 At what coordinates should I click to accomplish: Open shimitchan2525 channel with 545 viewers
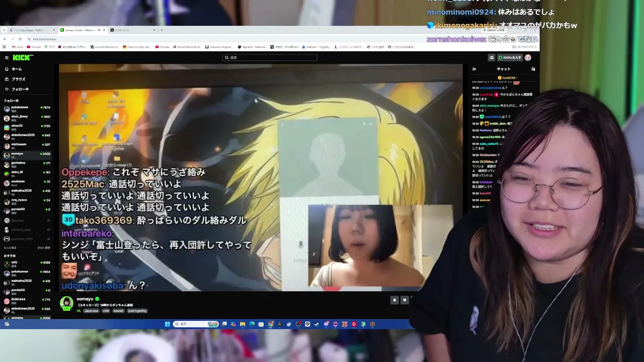coord(26,136)
